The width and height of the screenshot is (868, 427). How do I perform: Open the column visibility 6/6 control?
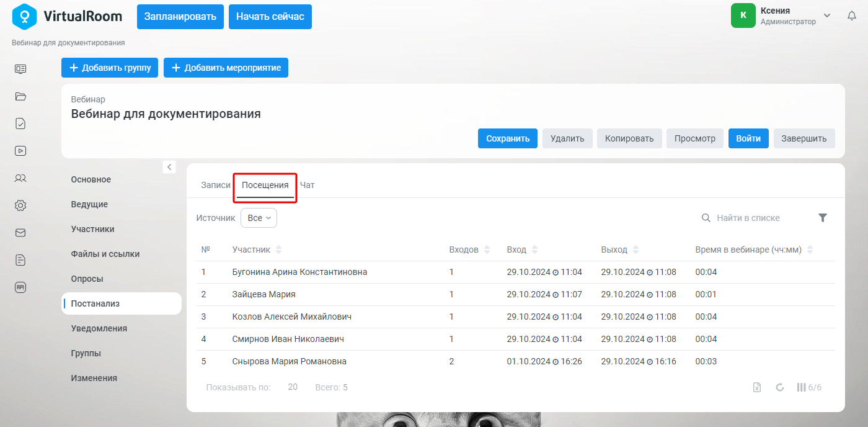[x=809, y=387]
